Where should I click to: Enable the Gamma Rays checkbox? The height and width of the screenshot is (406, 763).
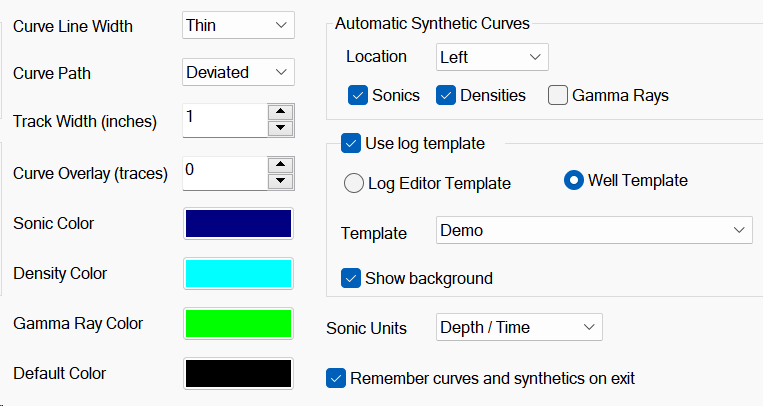[557, 96]
